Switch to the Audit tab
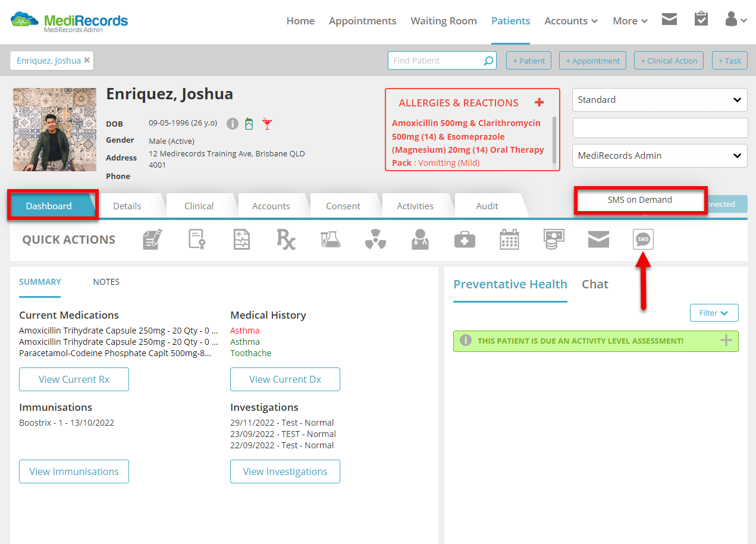756x544 pixels. [x=487, y=206]
